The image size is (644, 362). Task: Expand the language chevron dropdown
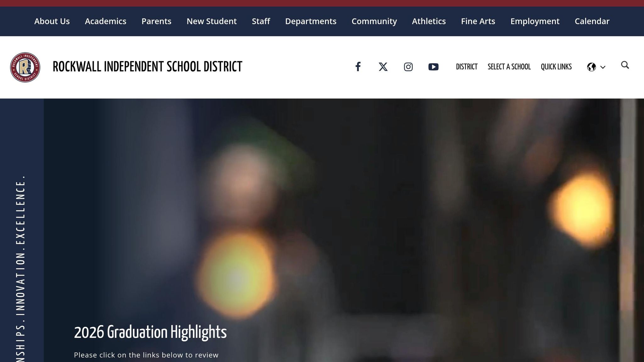click(x=603, y=67)
